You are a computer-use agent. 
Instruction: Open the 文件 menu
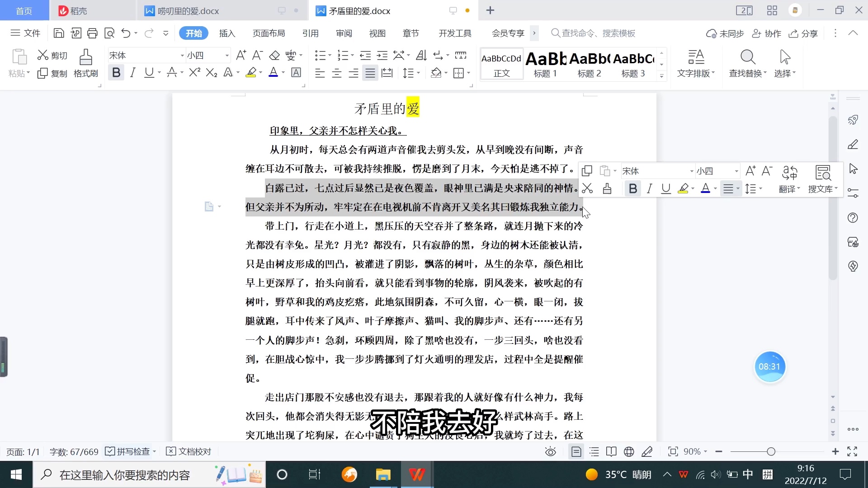26,33
